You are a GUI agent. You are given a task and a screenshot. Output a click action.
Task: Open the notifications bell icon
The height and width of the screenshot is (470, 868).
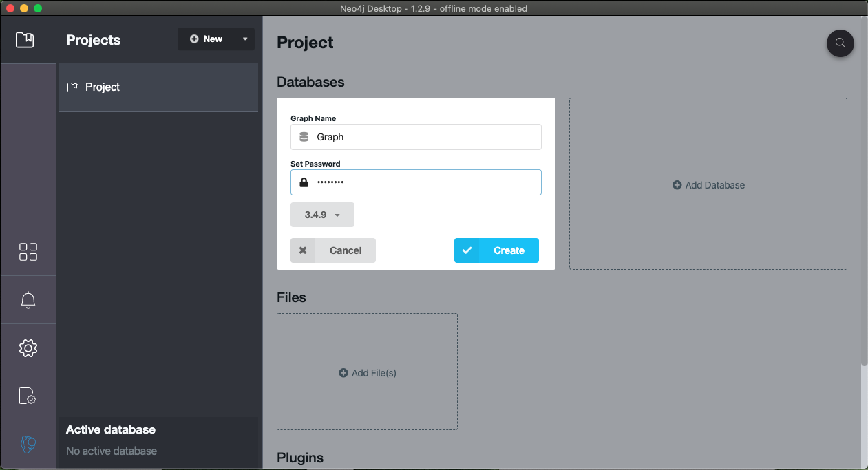[x=28, y=300]
